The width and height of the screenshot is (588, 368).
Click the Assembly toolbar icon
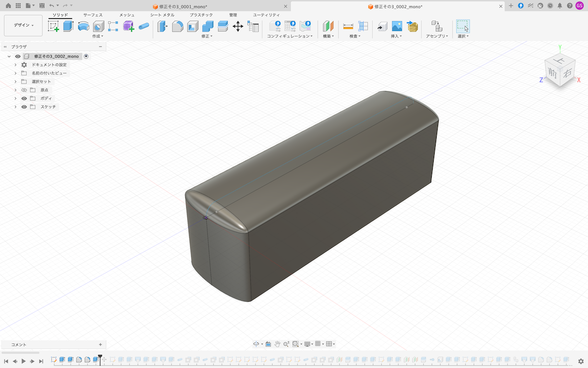pyautogui.click(x=437, y=26)
